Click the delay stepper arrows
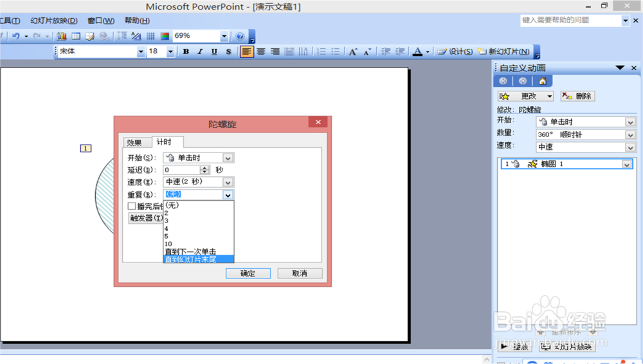 coord(204,170)
